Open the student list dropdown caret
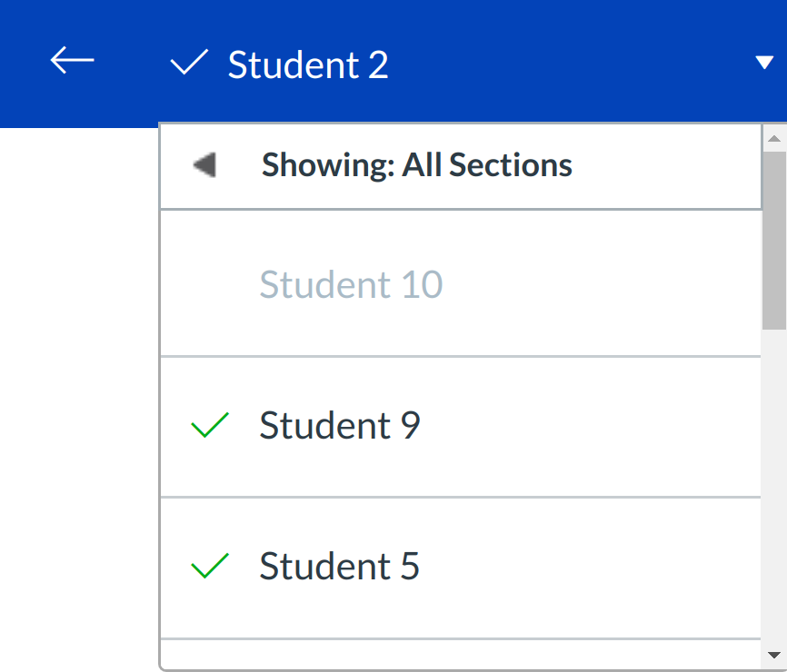Screen dimensions: 787x672 (x=762, y=62)
